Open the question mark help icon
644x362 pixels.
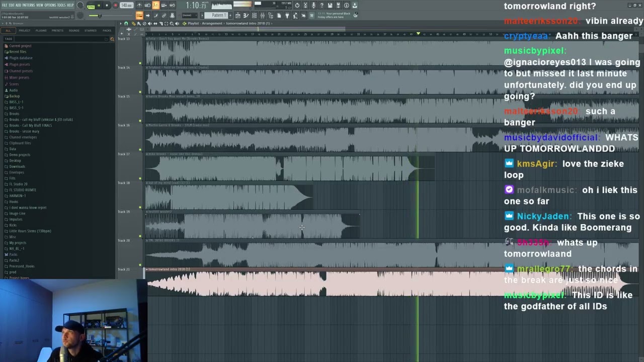(321, 6)
